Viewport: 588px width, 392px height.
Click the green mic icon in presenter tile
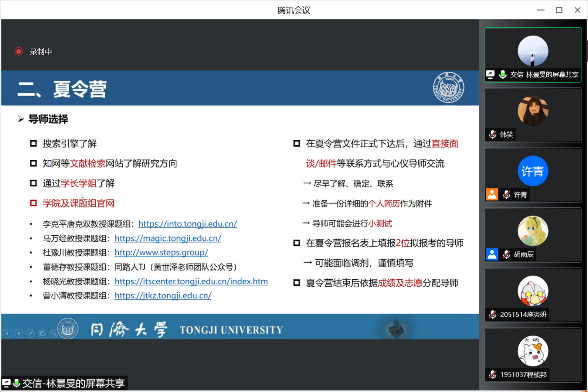click(503, 74)
